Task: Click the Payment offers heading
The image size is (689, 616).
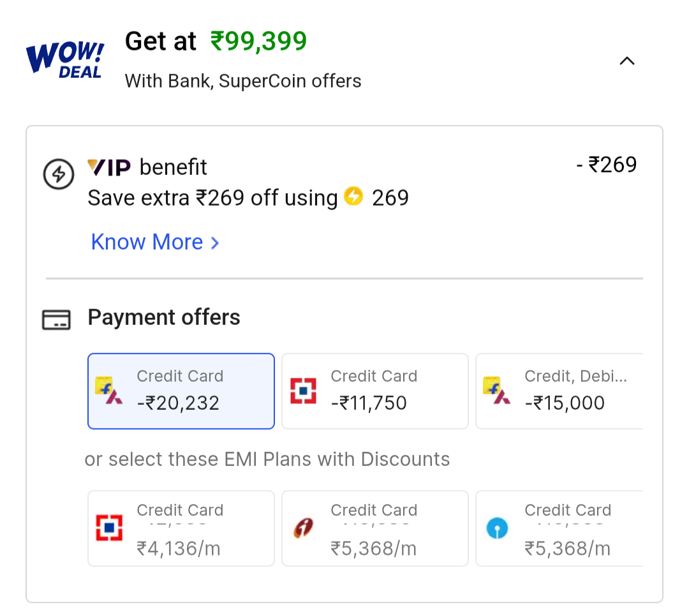Action: [164, 318]
